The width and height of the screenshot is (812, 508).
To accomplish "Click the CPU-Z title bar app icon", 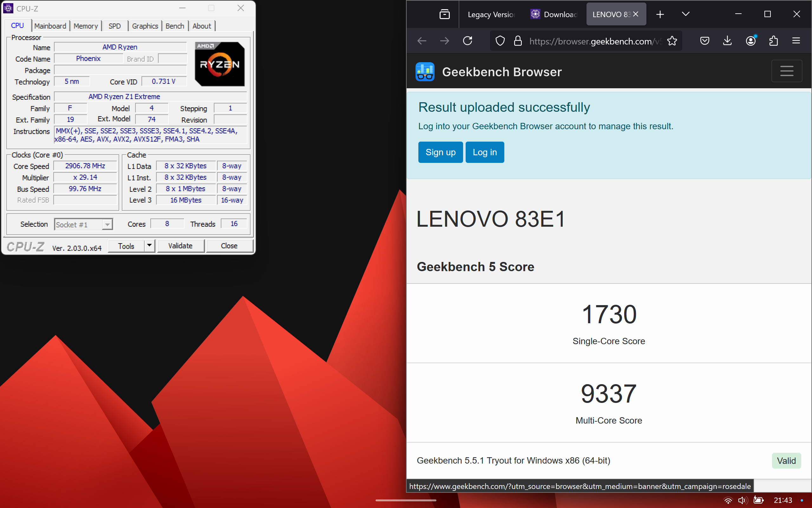I will pos(8,8).
